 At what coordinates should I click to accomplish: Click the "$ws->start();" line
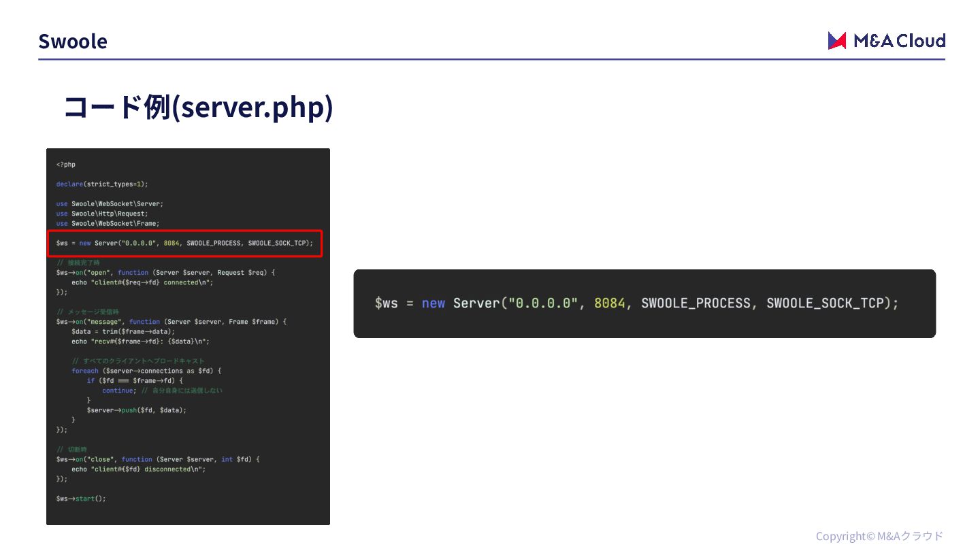[x=81, y=499]
